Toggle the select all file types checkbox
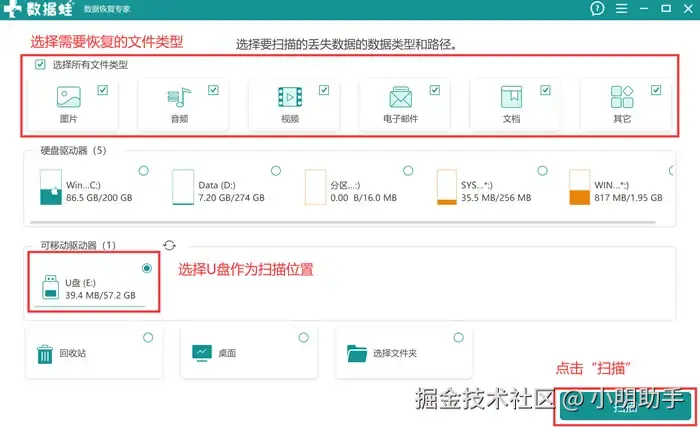Image resolution: width=700 pixels, height=427 pixels. (x=40, y=65)
